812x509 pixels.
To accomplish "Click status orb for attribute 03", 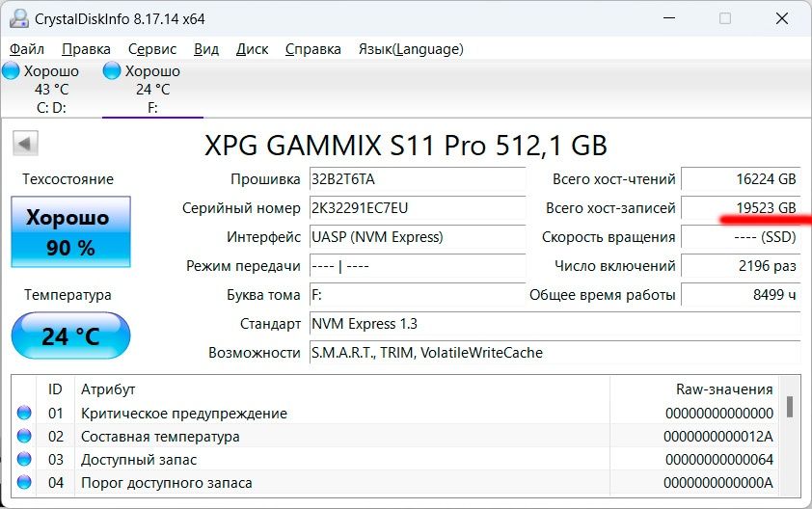I will pyautogui.click(x=25, y=460).
